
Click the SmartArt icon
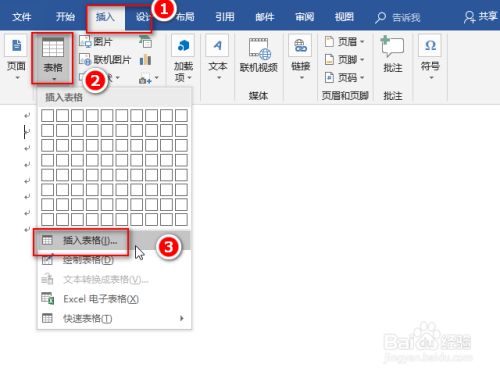tap(145, 42)
